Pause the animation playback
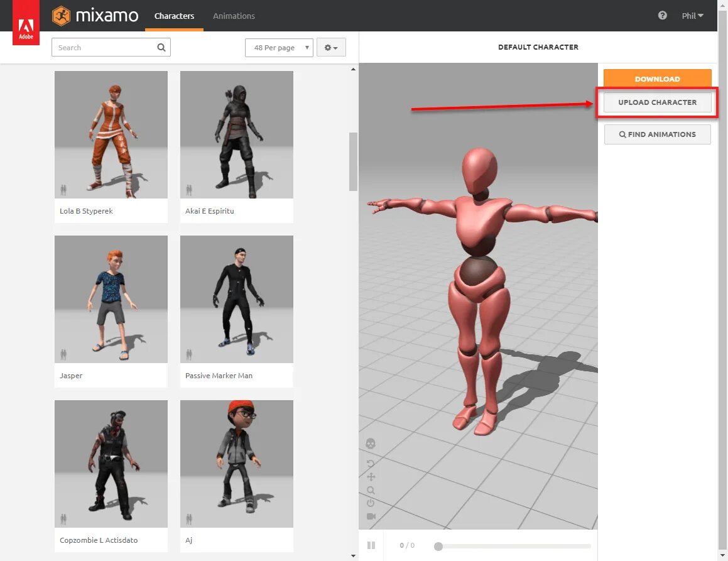Screen dimensions: 728x561 (x=371, y=545)
